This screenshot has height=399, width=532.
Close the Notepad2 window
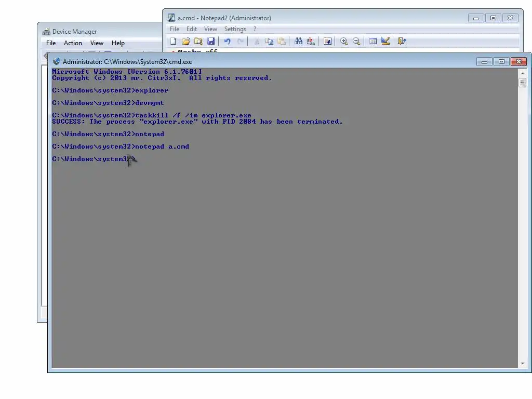point(510,18)
